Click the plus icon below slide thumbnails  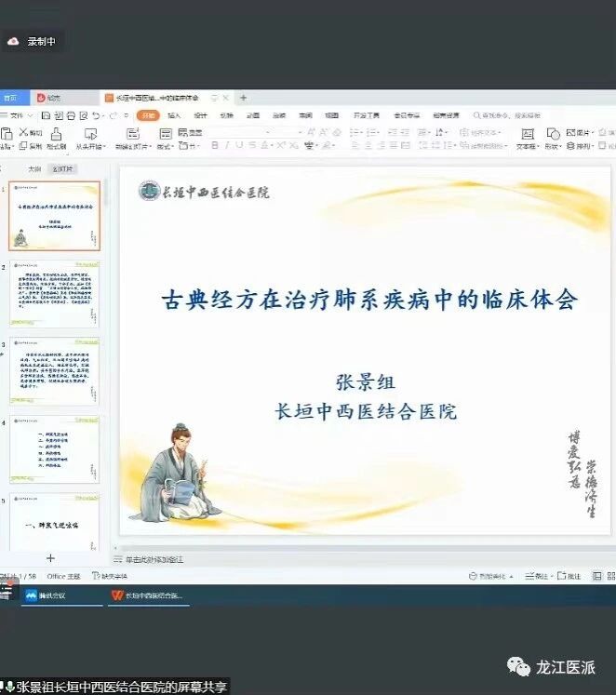[x=50, y=558]
